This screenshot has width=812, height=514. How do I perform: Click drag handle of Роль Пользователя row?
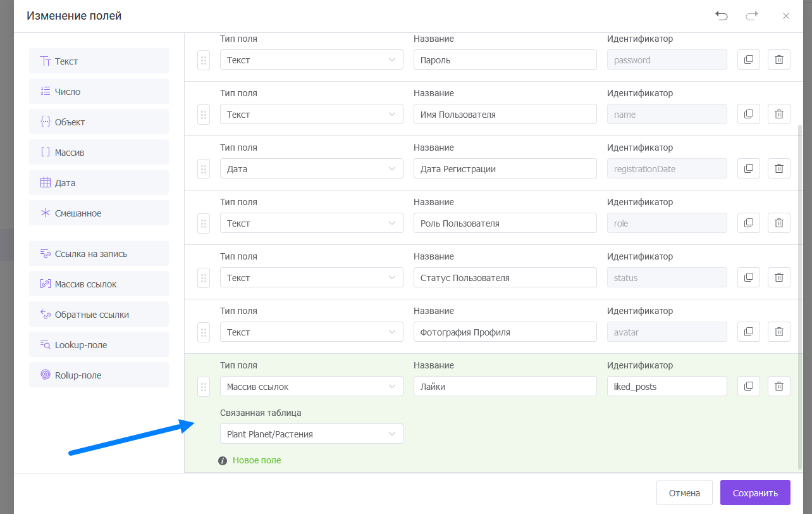204,223
